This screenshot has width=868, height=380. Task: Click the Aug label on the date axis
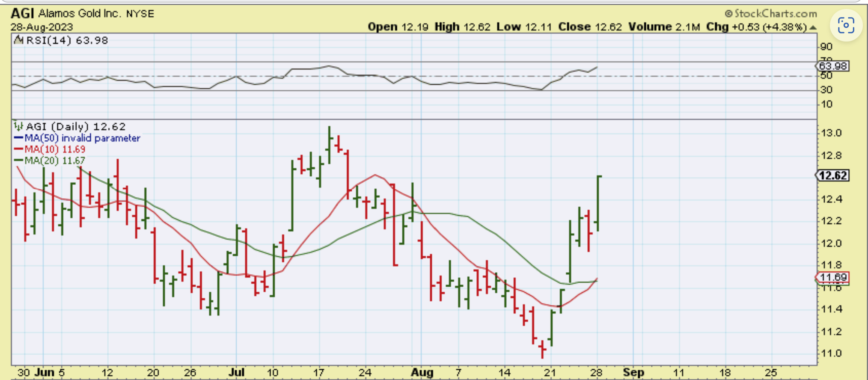click(422, 373)
